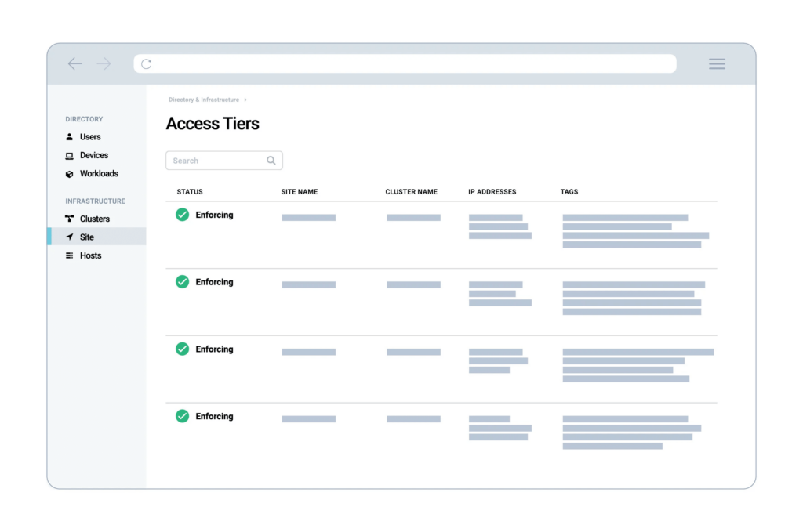
Task: Open the Devices directory page
Action: [x=94, y=155]
